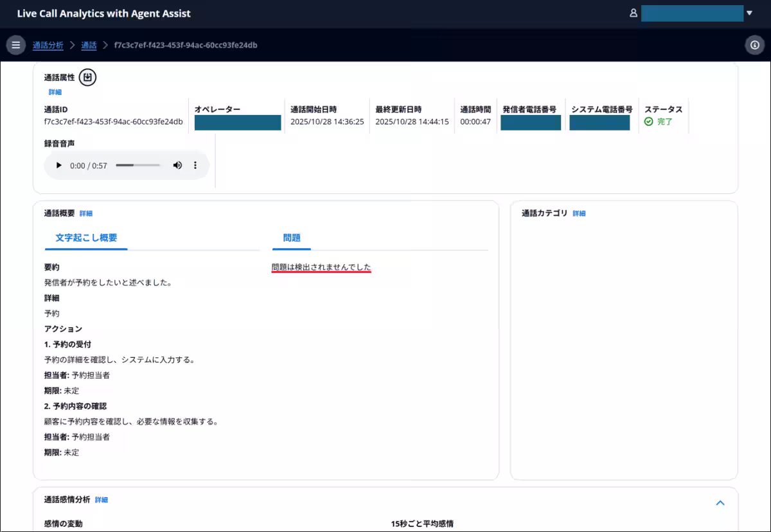Open 詳細 link under 通話属性
771x532 pixels.
click(55, 93)
